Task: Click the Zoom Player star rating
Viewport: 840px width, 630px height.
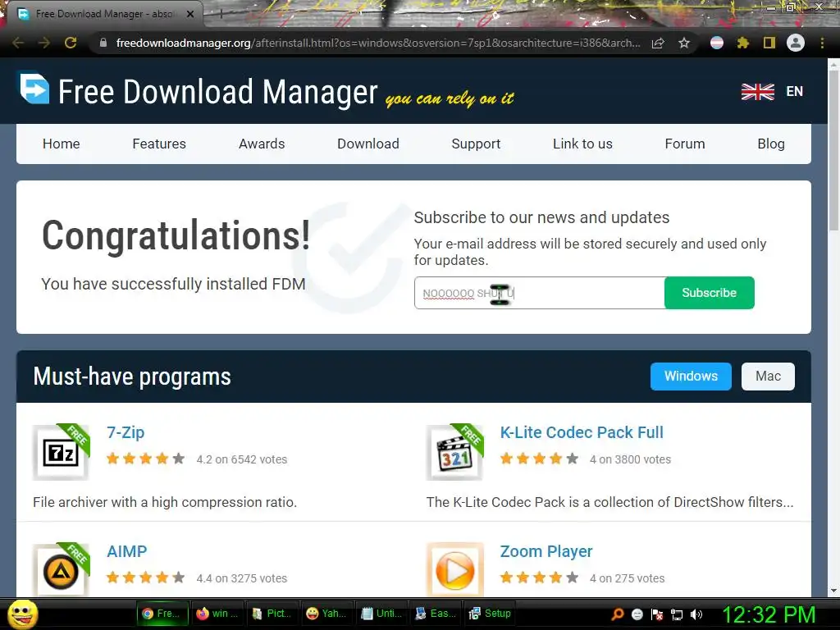Action: click(x=539, y=577)
